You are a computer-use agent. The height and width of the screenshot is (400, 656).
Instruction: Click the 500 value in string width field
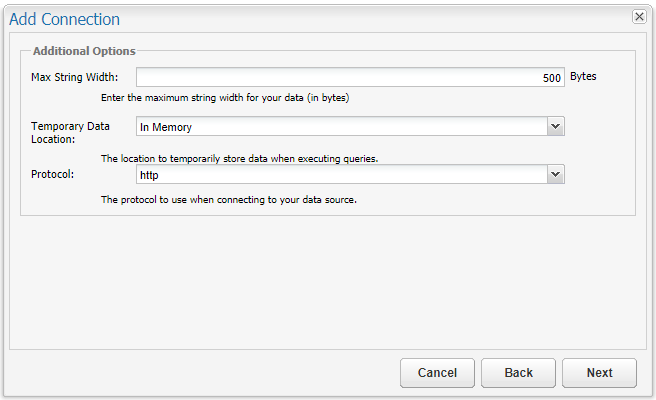552,78
